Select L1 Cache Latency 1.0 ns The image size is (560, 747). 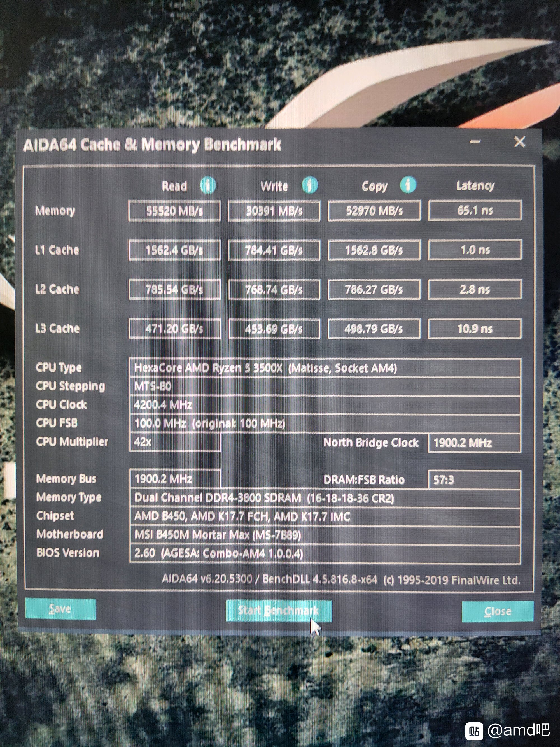(475, 250)
